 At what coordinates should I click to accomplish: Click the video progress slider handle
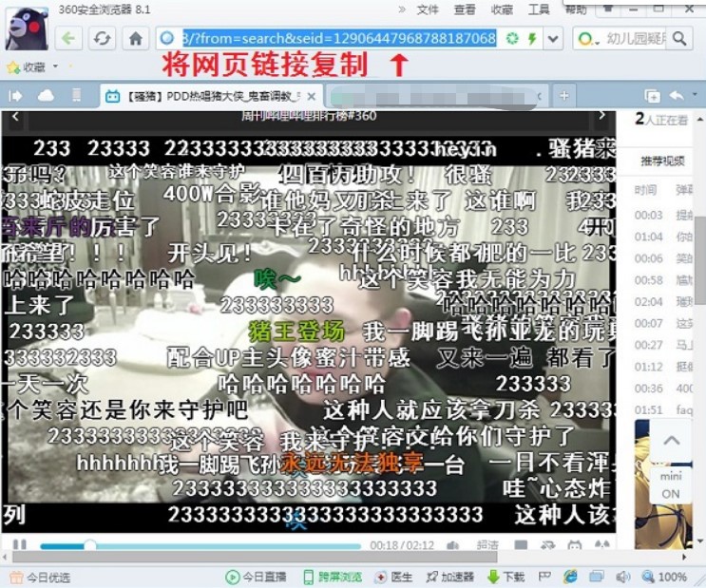tap(90, 545)
